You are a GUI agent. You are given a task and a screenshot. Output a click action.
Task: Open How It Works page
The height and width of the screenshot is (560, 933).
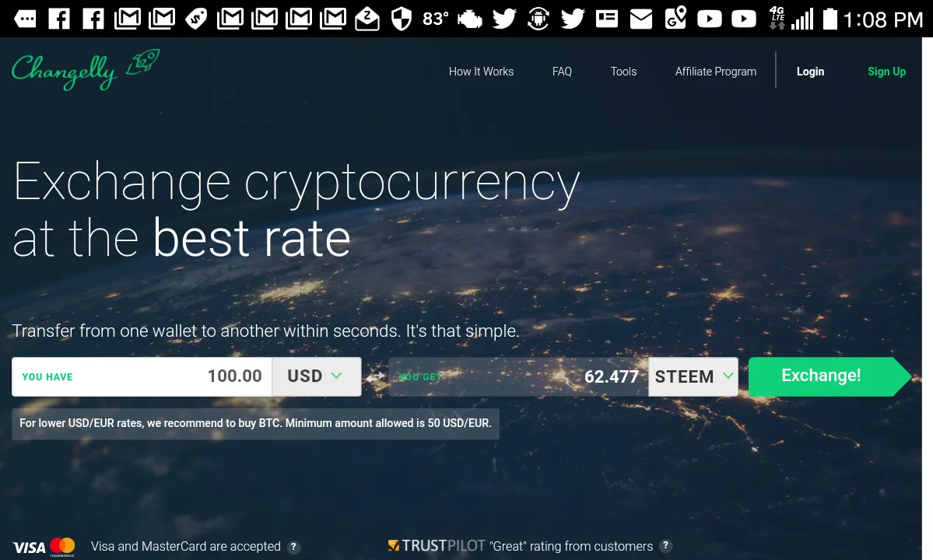481,72
